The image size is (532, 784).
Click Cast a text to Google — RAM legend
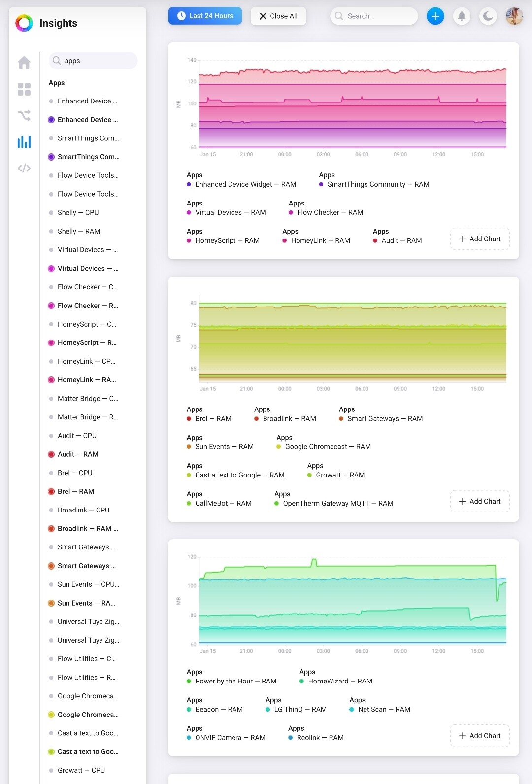click(235, 475)
